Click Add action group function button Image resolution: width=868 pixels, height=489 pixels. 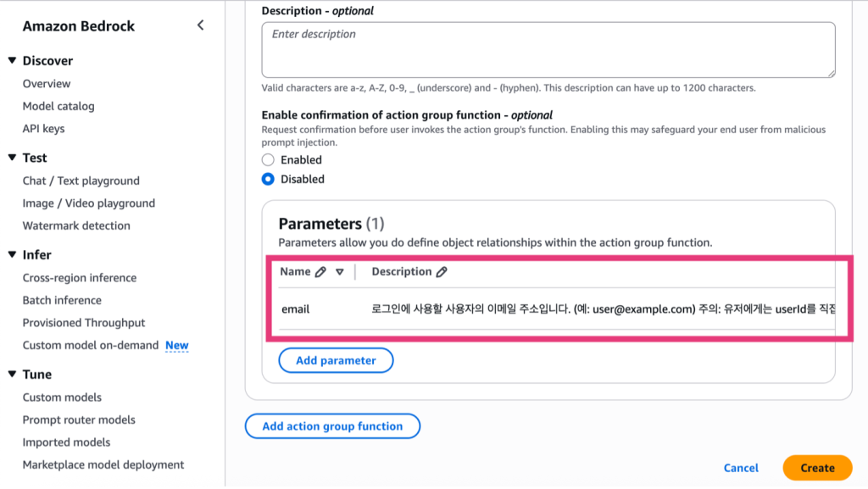[x=332, y=426]
